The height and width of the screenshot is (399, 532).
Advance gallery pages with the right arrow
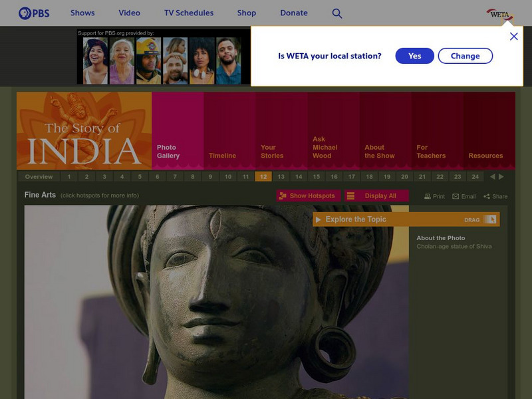click(501, 176)
